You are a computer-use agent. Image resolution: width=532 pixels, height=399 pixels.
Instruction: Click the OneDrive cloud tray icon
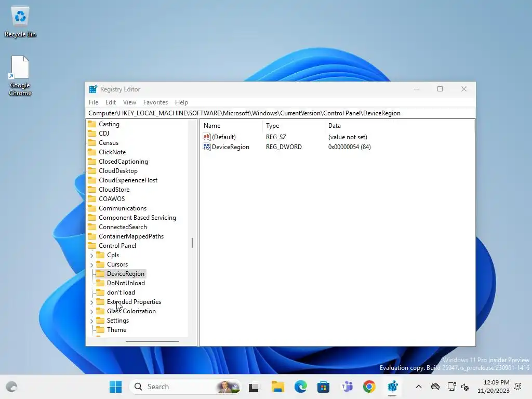point(435,387)
